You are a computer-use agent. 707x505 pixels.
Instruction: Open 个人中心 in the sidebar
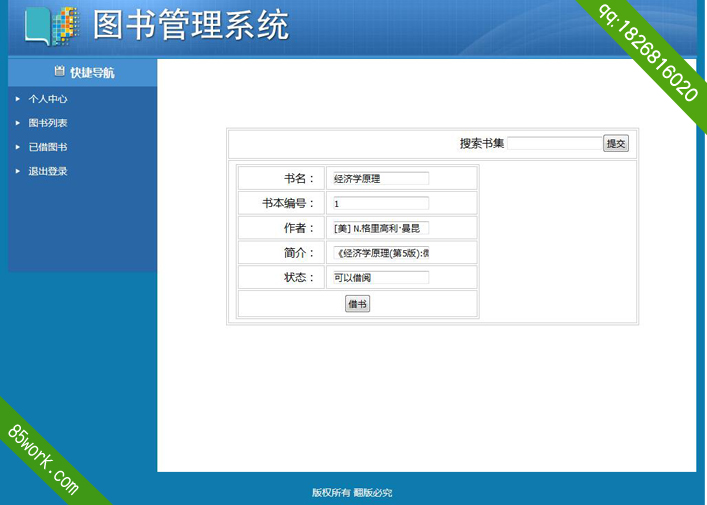(48, 99)
